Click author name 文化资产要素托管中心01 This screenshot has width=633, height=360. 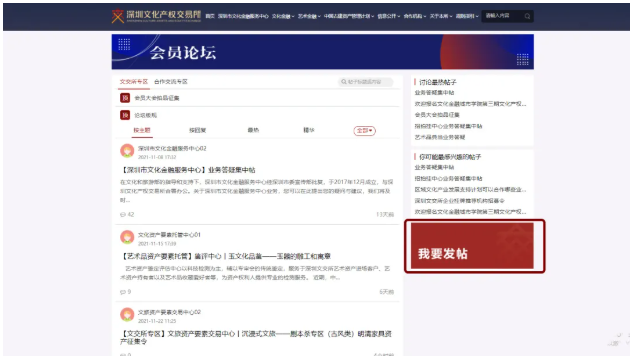coord(169,234)
